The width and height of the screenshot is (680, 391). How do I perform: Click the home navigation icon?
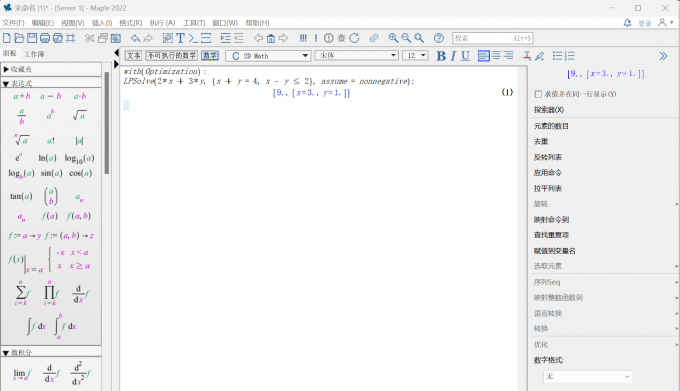click(x=271, y=38)
